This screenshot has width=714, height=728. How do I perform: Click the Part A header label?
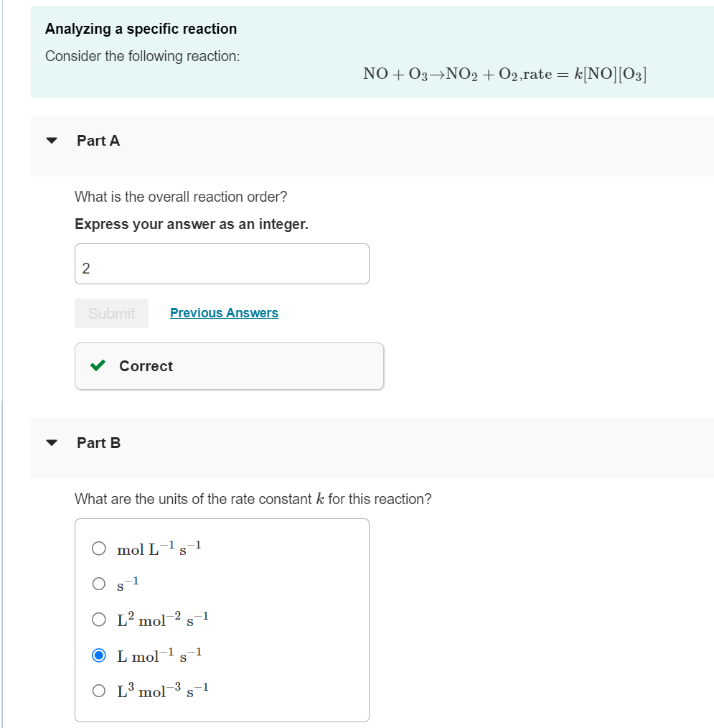click(x=98, y=141)
